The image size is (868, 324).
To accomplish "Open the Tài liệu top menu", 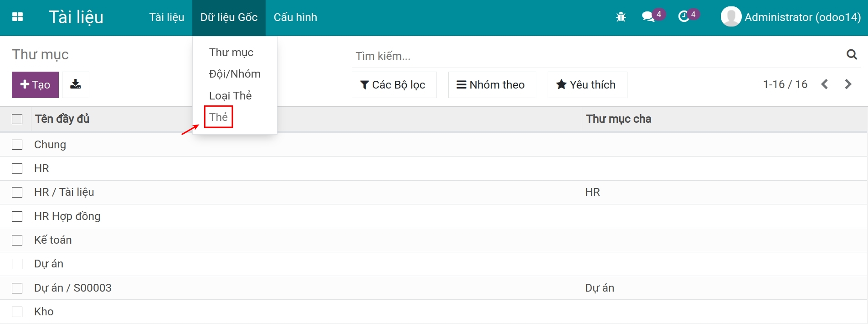I will click(167, 17).
